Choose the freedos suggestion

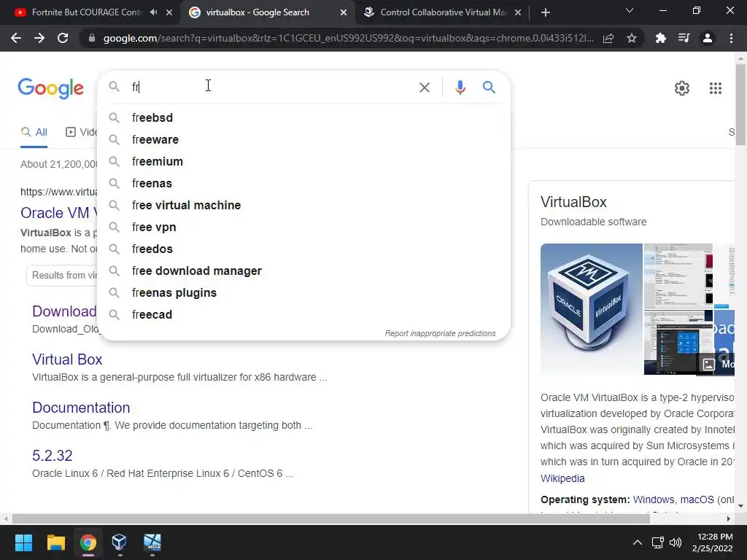point(303,249)
